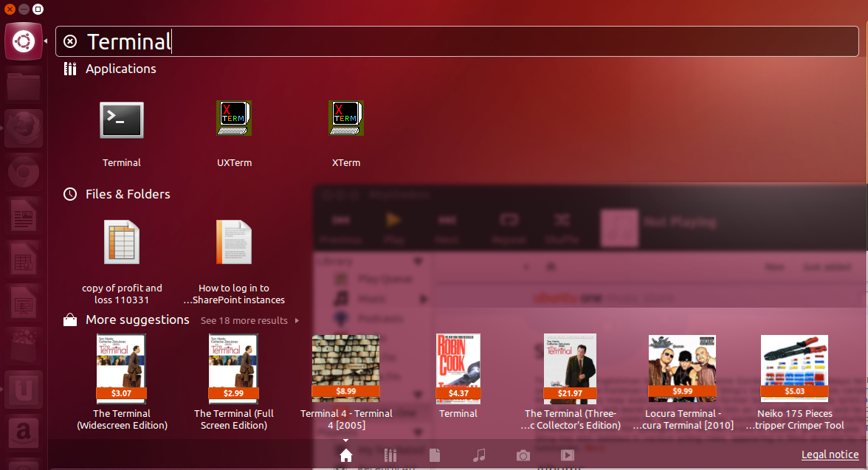Open the 'copy of profit and loss 110331' spreadsheet
The width and height of the screenshot is (868, 470).
click(x=122, y=243)
